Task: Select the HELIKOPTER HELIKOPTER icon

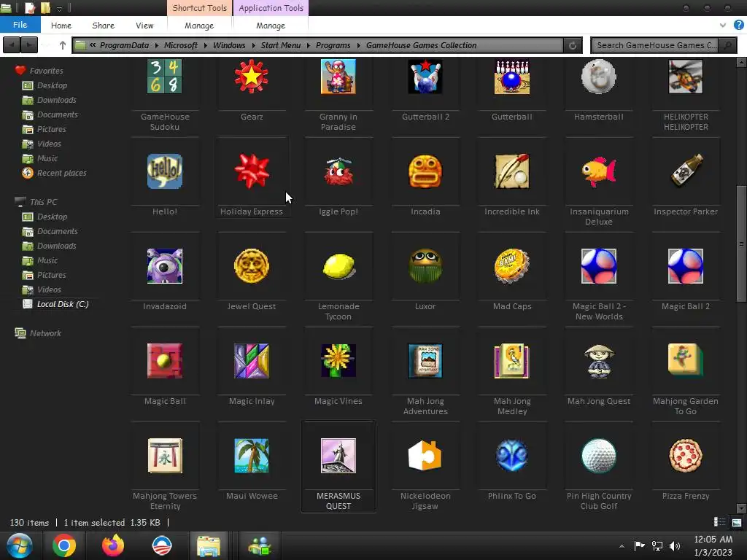Action: (x=686, y=77)
